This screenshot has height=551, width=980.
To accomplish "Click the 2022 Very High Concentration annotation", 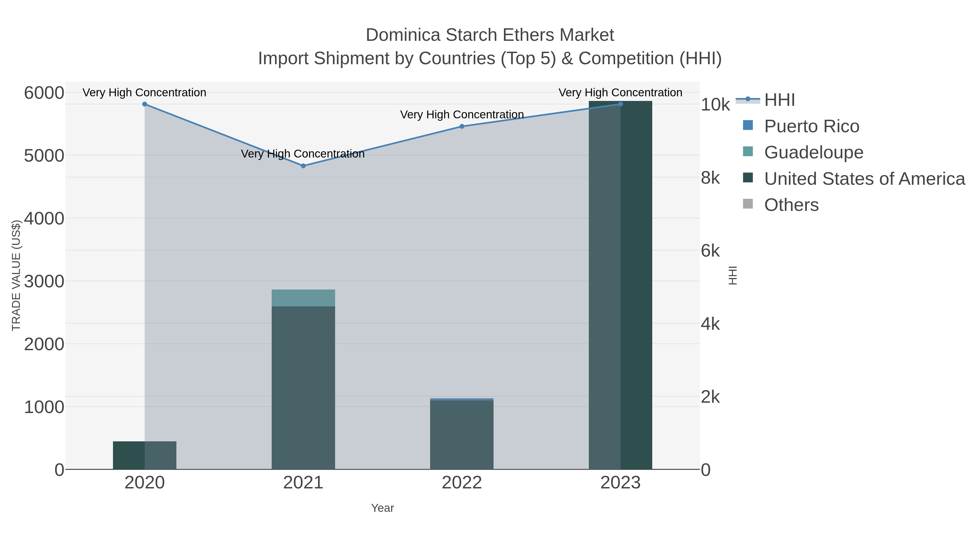I will pos(462,115).
